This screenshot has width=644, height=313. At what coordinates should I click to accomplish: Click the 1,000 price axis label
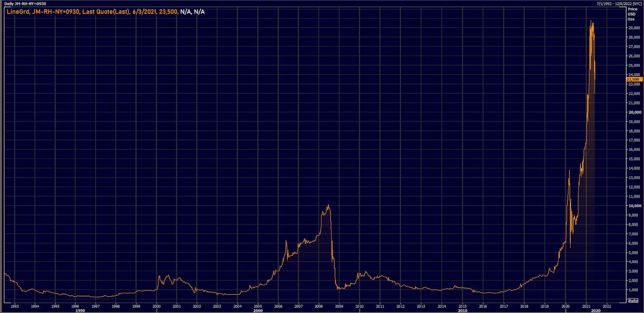(x=633, y=290)
